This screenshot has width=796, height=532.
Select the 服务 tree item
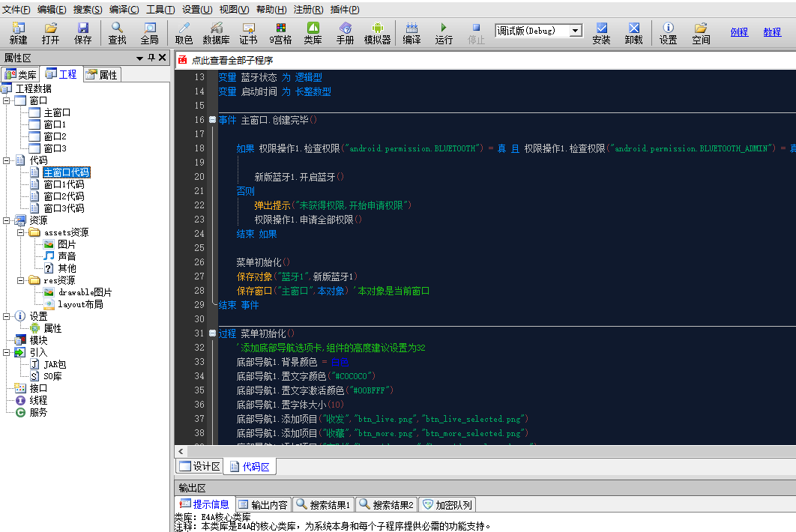38,412
